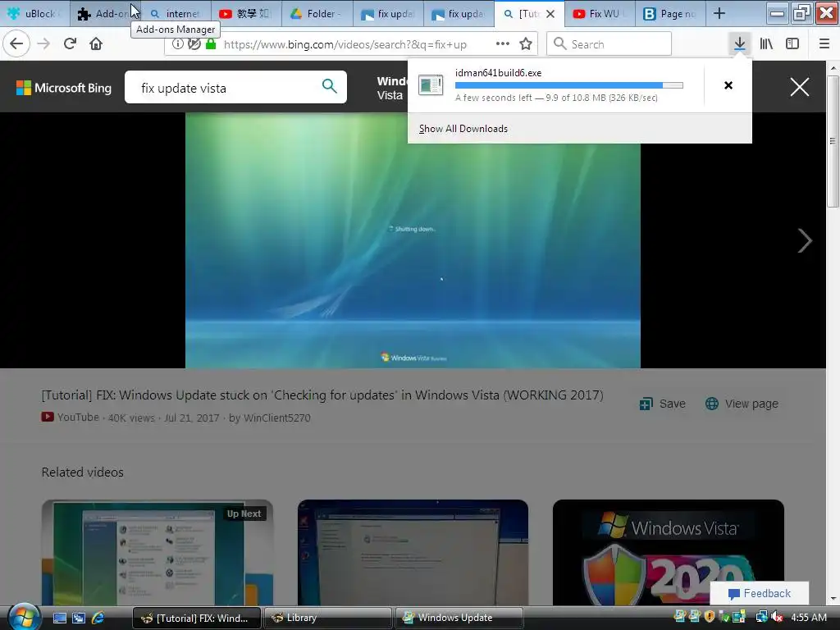Click the network tray icon
840x630 pixels.
761,617
